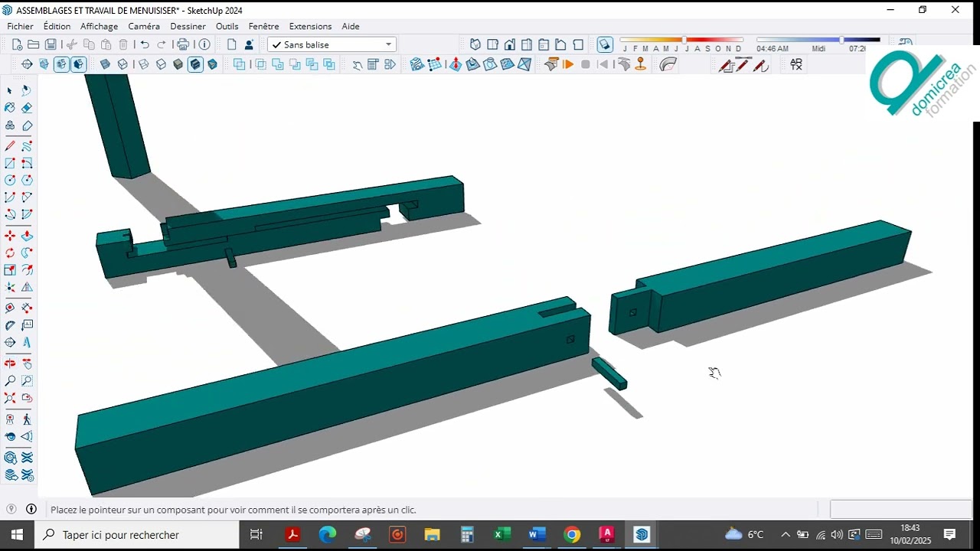Pick the Offset tool
This screenshot has height=551, width=980.
27,269
